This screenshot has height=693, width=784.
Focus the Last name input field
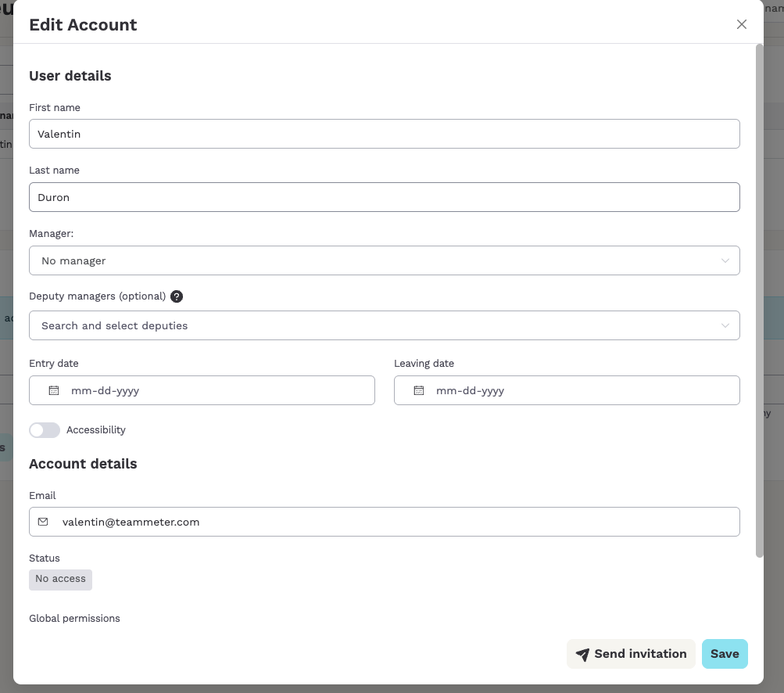coord(384,197)
